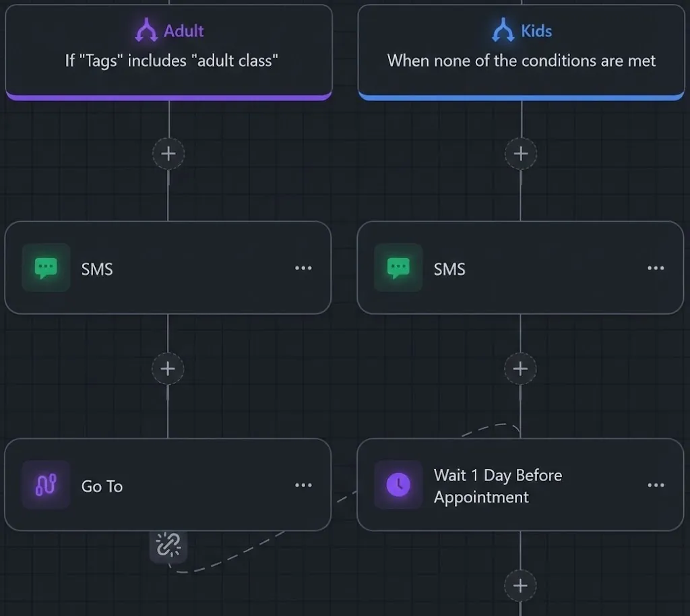Select the Kids "none of the conditions" card
The image size is (690, 616).
[x=521, y=61]
